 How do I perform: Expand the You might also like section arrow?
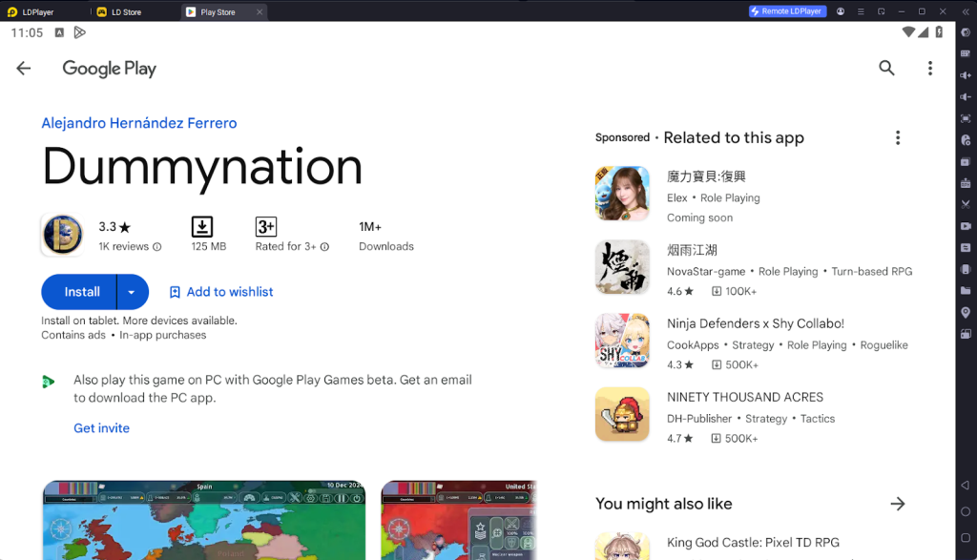tap(898, 504)
